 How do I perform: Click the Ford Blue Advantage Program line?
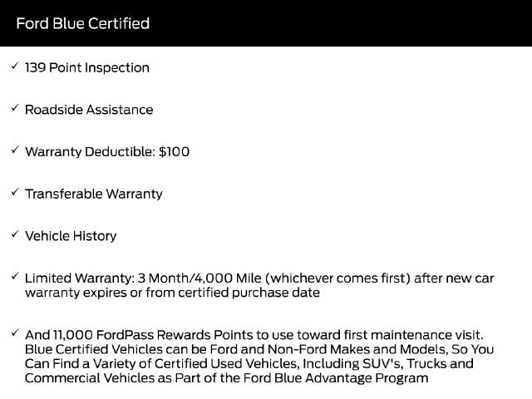[227, 378]
